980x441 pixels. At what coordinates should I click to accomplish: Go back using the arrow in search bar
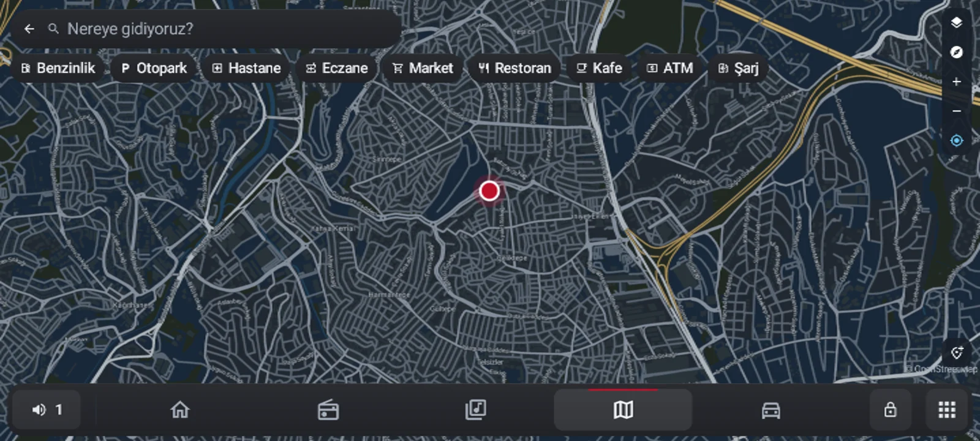(x=29, y=29)
